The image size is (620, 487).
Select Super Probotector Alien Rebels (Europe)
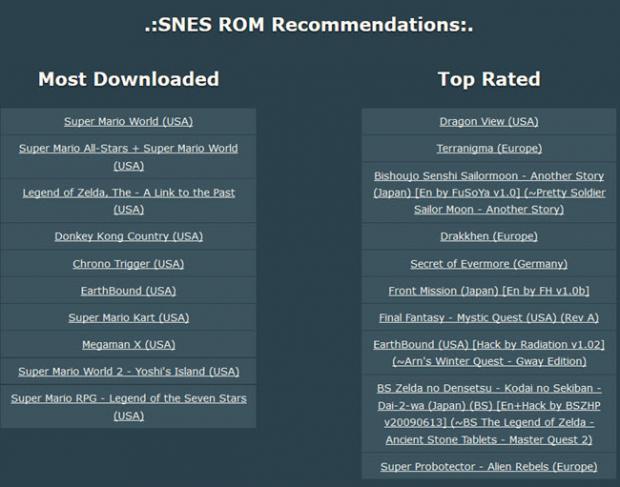tap(489, 467)
